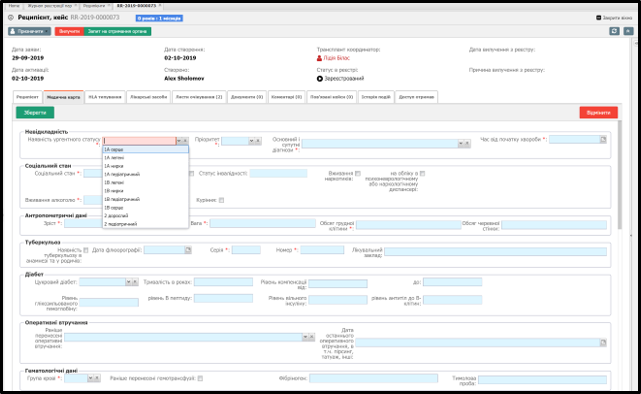The width and height of the screenshot is (641, 394).
Task: Choose 1A педіатричний option
Action: point(146,174)
